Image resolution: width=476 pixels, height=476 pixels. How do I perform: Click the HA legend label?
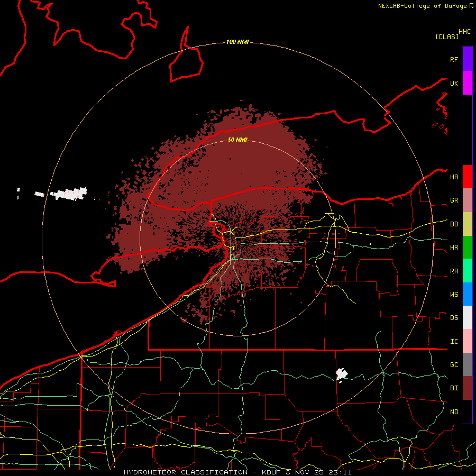[x=454, y=177]
